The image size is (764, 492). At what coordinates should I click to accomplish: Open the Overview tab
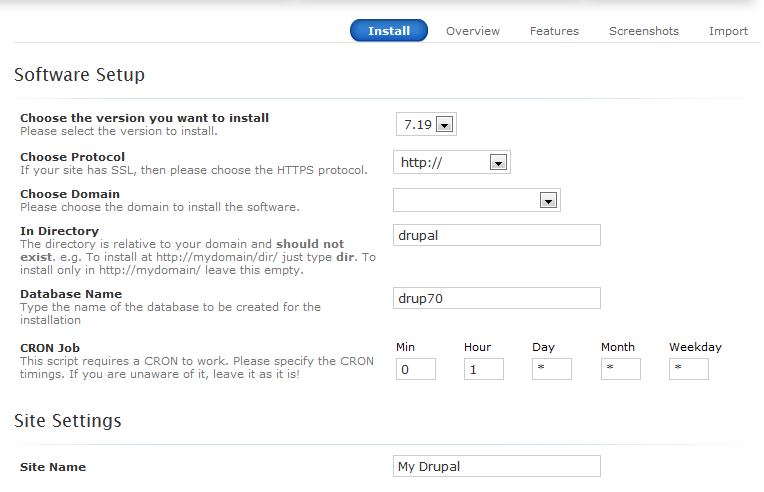click(473, 31)
